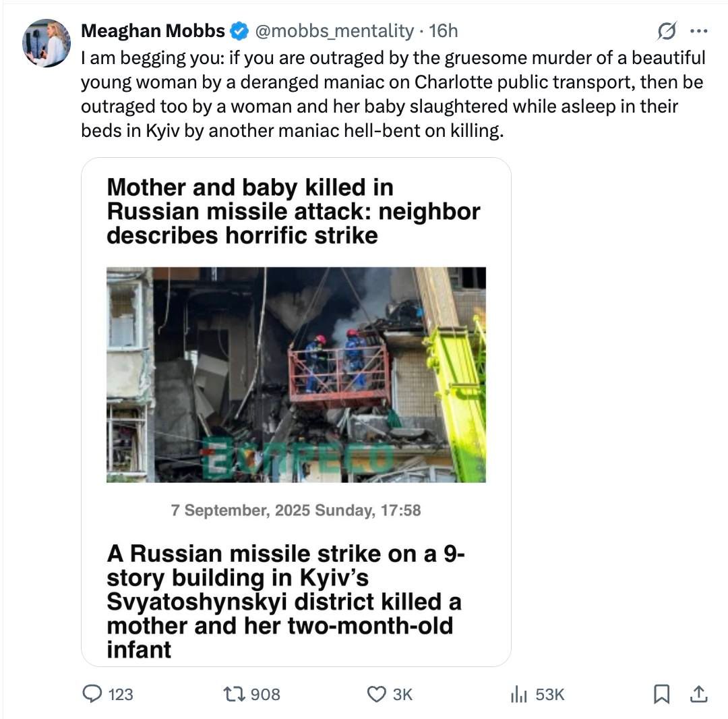This screenshot has height=719, width=728.
Task: Click the 'A Russian missile strike' subheadline
Action: coord(286,601)
